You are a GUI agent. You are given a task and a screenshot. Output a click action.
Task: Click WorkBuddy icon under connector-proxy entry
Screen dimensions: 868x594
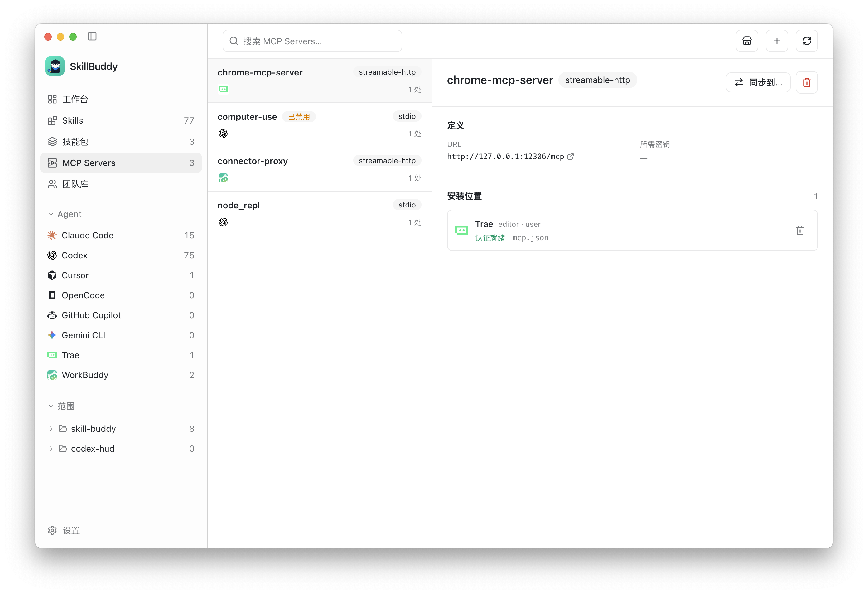(223, 178)
